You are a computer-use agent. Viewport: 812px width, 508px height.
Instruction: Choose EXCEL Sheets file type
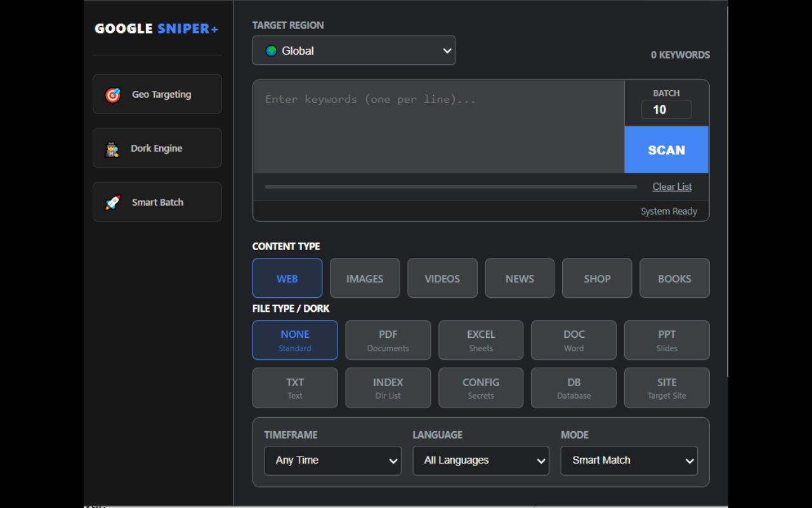coord(481,340)
